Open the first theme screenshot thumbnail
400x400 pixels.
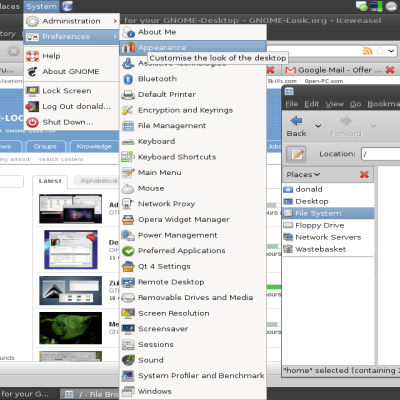click(71, 209)
